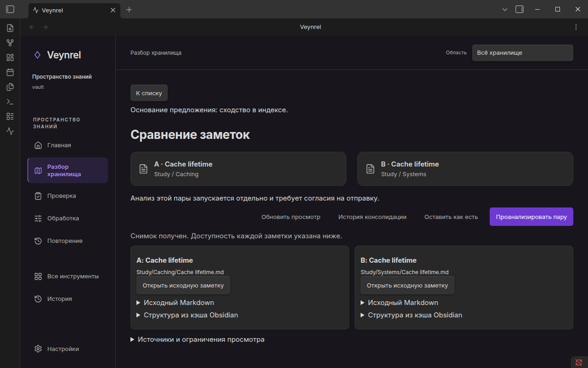The height and width of the screenshot is (368, 588).
Task: Open daily note calendar ribbon icon
Action: (10, 72)
